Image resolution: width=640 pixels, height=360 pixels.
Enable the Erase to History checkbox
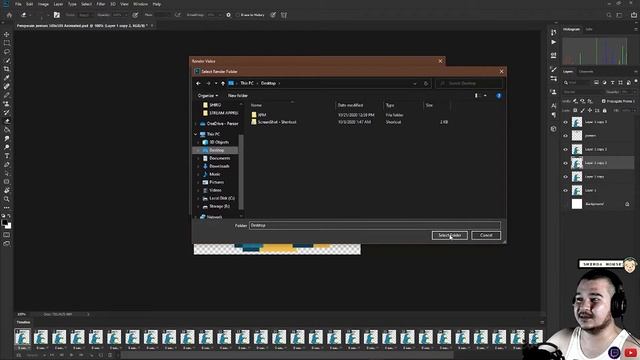[x=238, y=15]
